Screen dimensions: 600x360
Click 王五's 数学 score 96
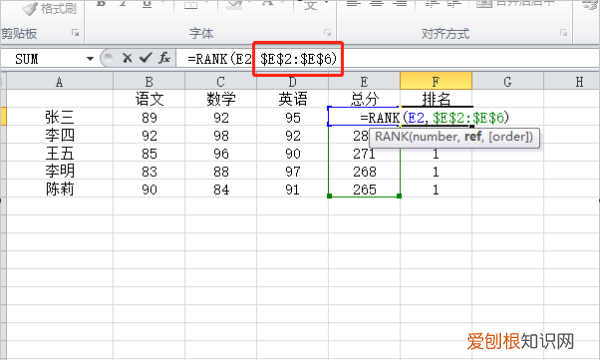click(221, 153)
